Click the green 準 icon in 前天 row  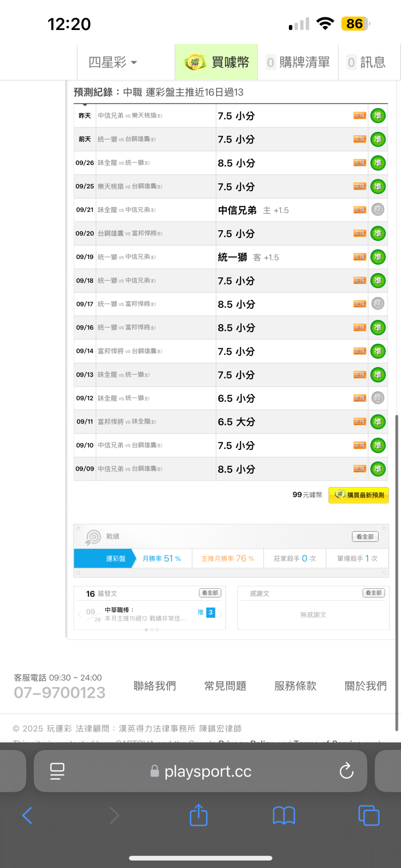[378, 139]
